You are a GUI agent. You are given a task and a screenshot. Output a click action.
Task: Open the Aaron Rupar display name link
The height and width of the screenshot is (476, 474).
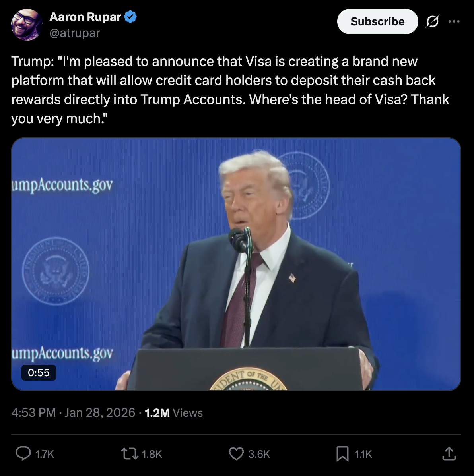coord(85,17)
